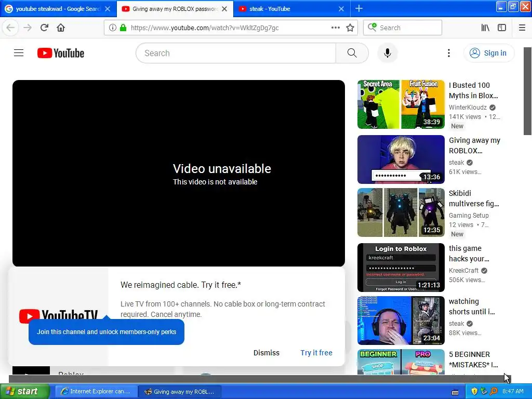The image size is (532, 399).
Task: Open the WinterKloudz channel name
Action: [x=468, y=108]
